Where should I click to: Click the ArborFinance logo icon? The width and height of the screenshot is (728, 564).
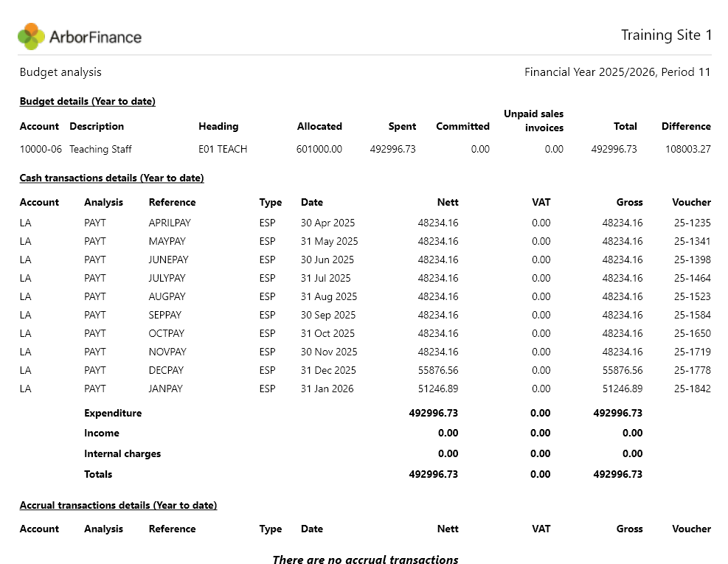pos(31,36)
